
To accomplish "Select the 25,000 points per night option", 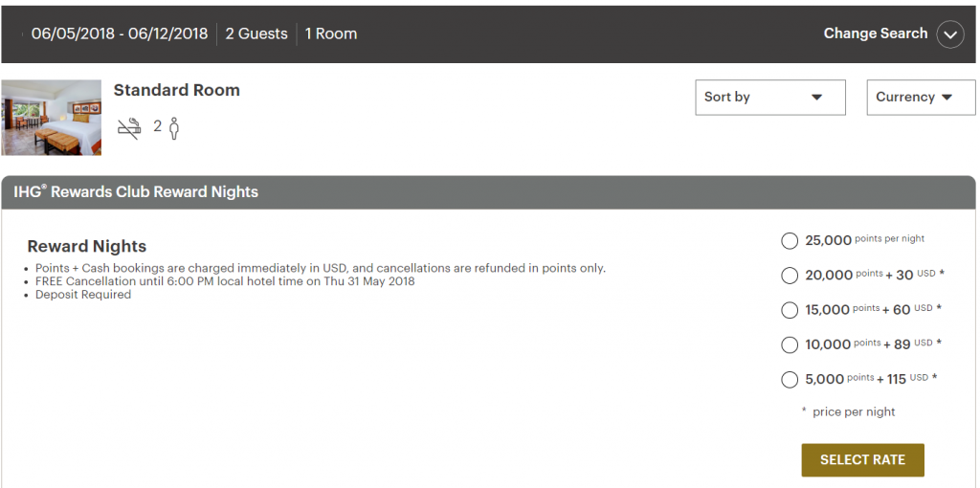I will pos(790,240).
